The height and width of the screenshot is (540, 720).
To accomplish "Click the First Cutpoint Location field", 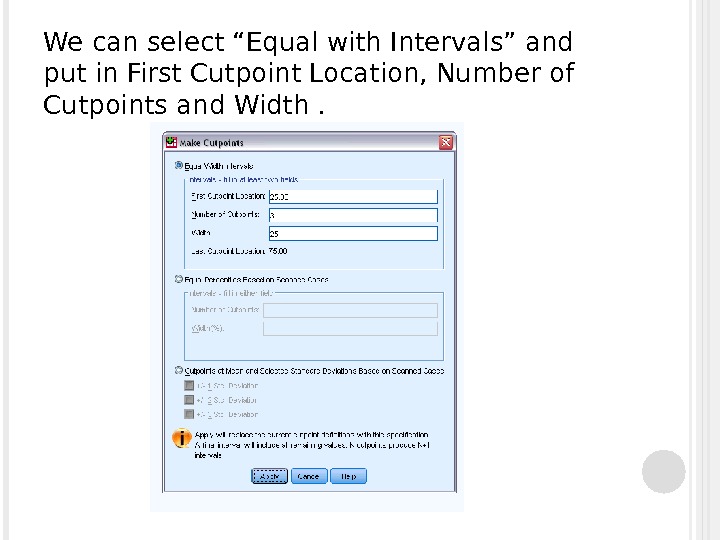I will click(353, 196).
